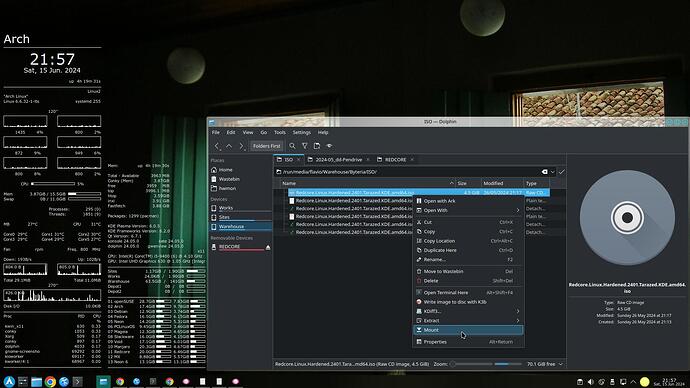Open the View menu
Image resolution: width=690 pixels, height=388 pixels.
point(248,132)
